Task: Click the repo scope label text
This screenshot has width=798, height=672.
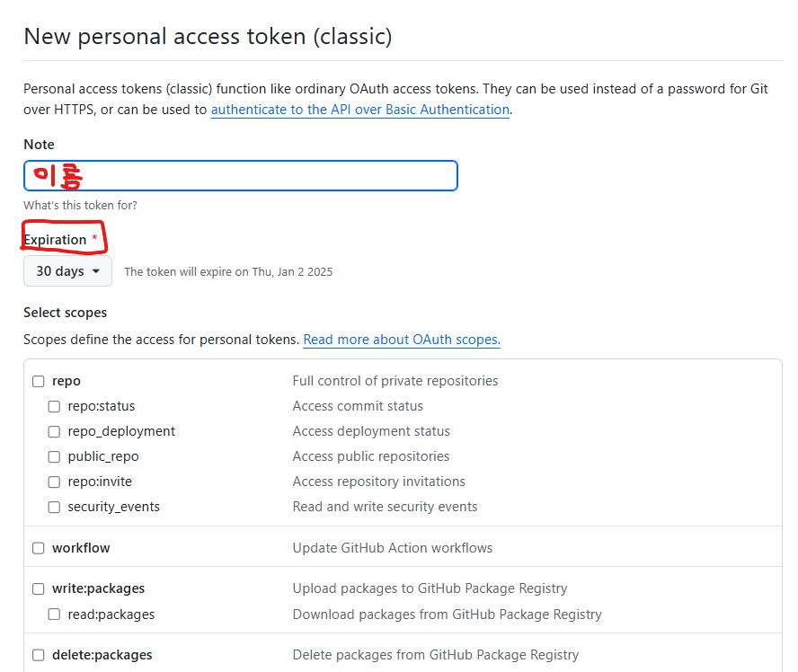Action: (66, 381)
